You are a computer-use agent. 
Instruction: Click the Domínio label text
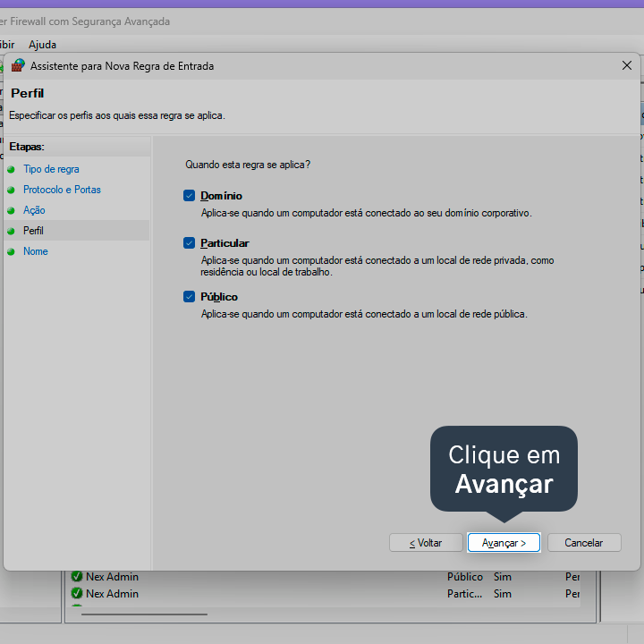click(x=221, y=196)
